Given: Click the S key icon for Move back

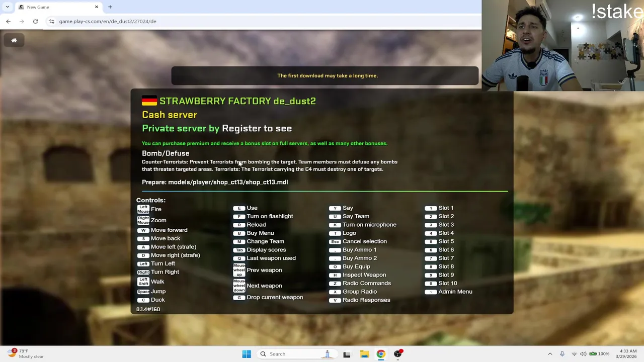Looking at the screenshot, I should (143, 238).
